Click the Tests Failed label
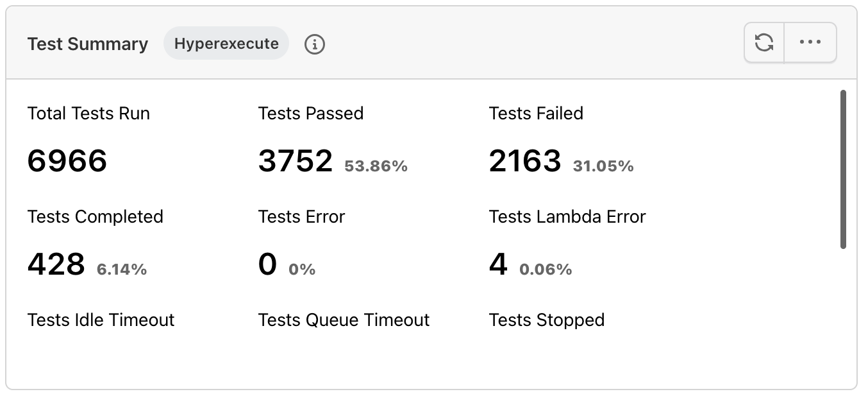This screenshot has width=868, height=403. click(536, 114)
